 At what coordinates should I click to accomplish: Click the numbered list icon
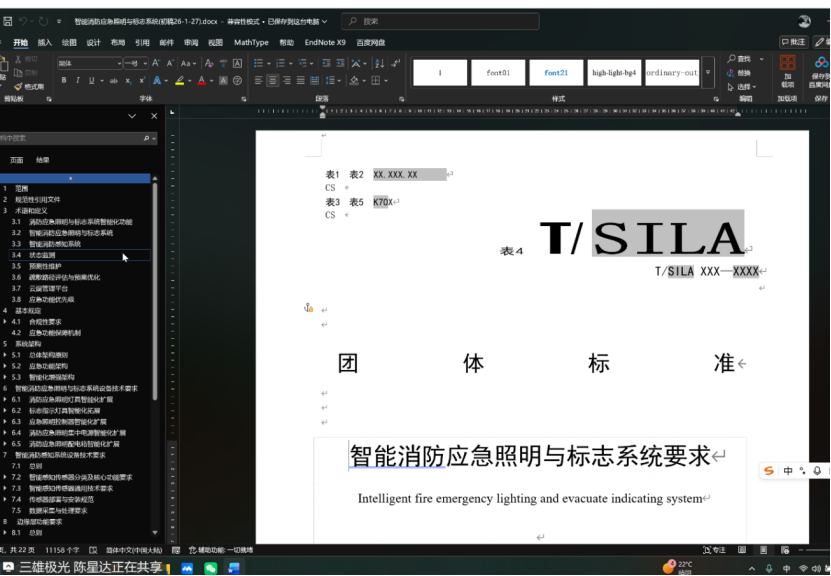[x=280, y=63]
